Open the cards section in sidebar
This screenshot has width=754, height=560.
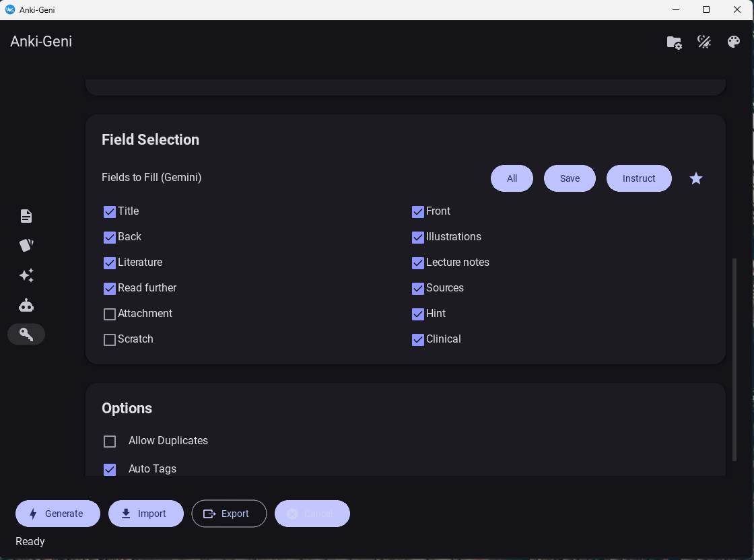[x=26, y=245]
